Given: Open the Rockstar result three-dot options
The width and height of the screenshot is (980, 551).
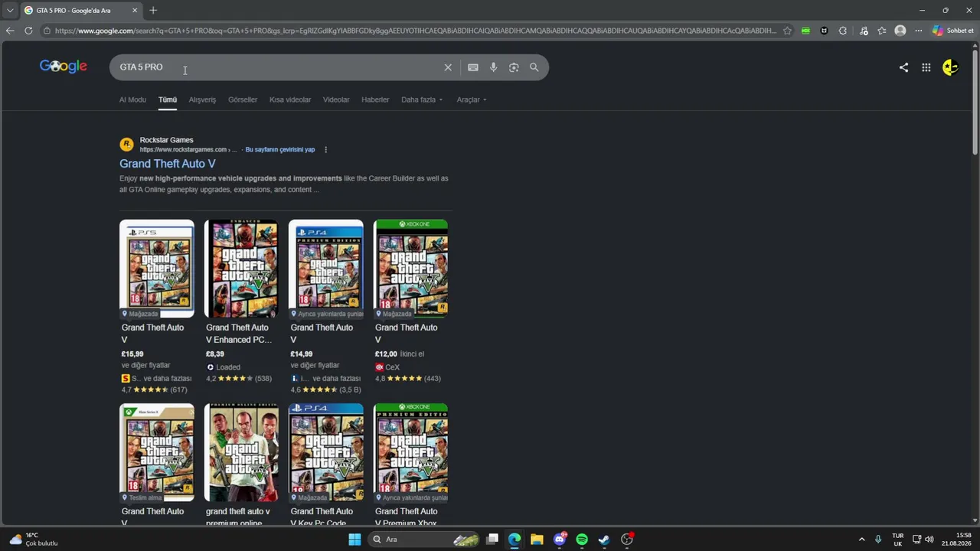Looking at the screenshot, I should tap(325, 150).
